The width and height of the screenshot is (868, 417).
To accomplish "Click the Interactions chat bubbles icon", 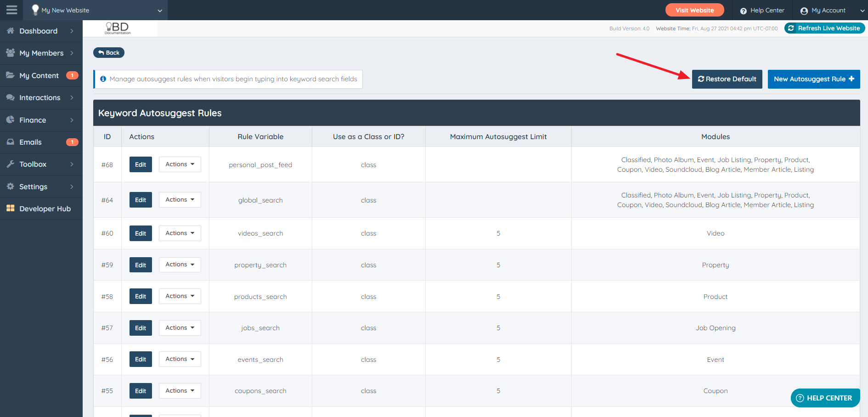I will click(x=10, y=97).
